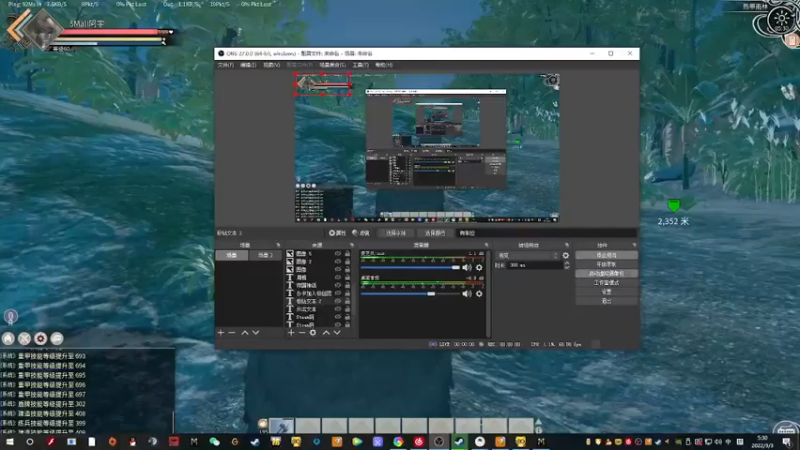Decrease transition duration with down arrow
Screen dimensions: 800x450
[566, 267]
